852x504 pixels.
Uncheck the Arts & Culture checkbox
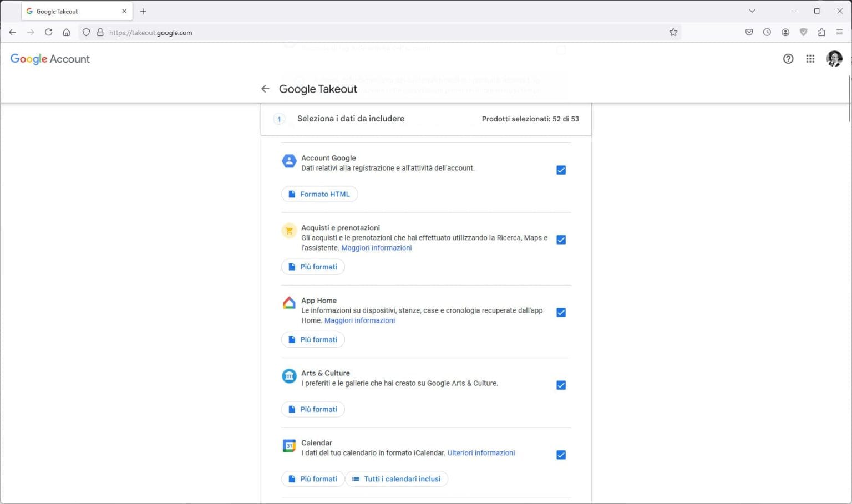pyautogui.click(x=561, y=385)
